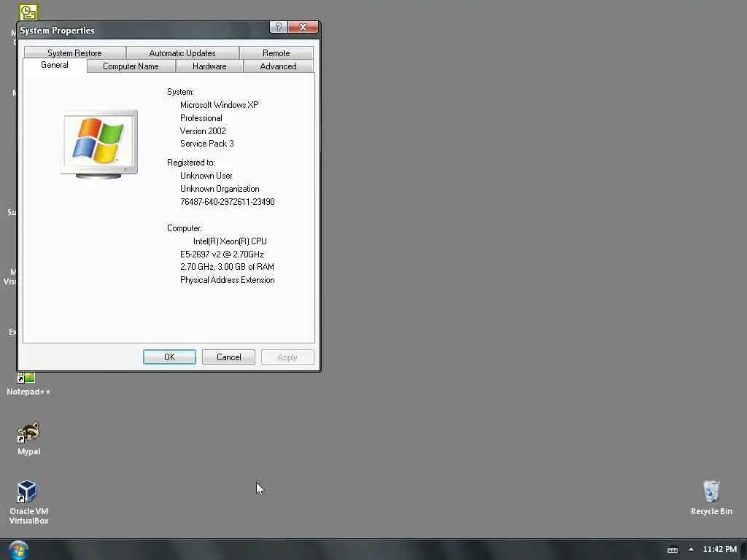Select the Remote tab
This screenshot has height=560, width=747.
coord(276,52)
